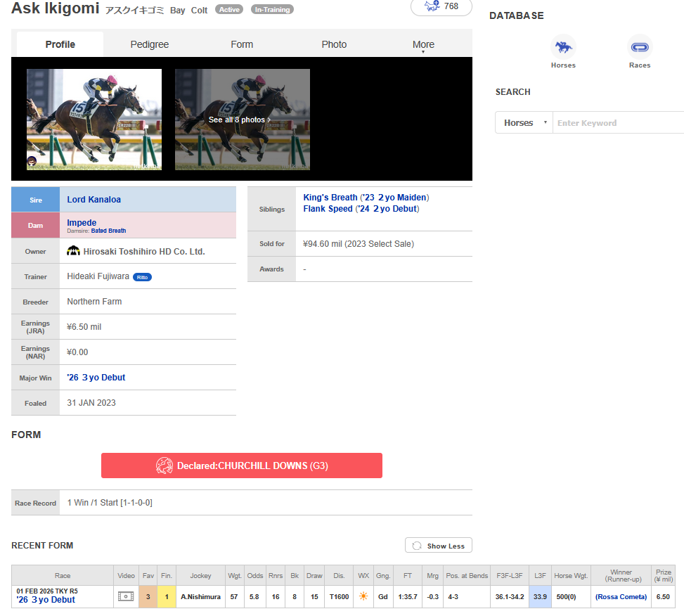Click the finish position 1 cell
The height and width of the screenshot is (616, 684).
pos(166,596)
